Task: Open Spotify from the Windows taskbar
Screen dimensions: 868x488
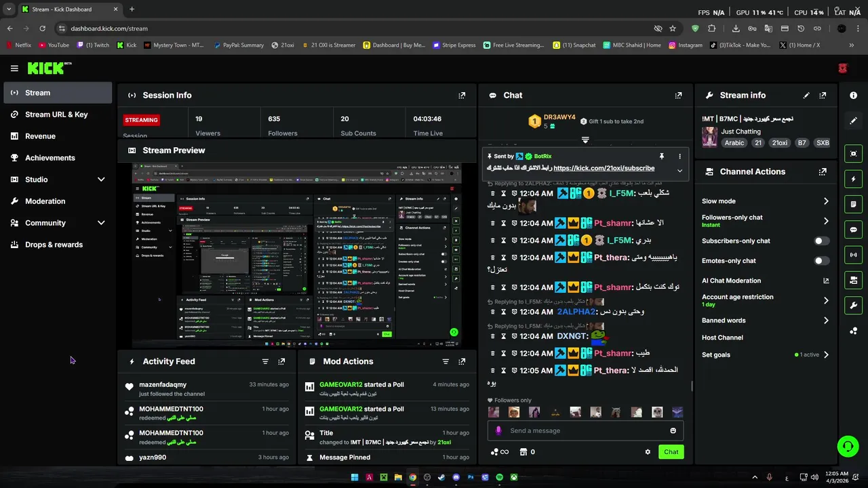Action: [500, 477]
